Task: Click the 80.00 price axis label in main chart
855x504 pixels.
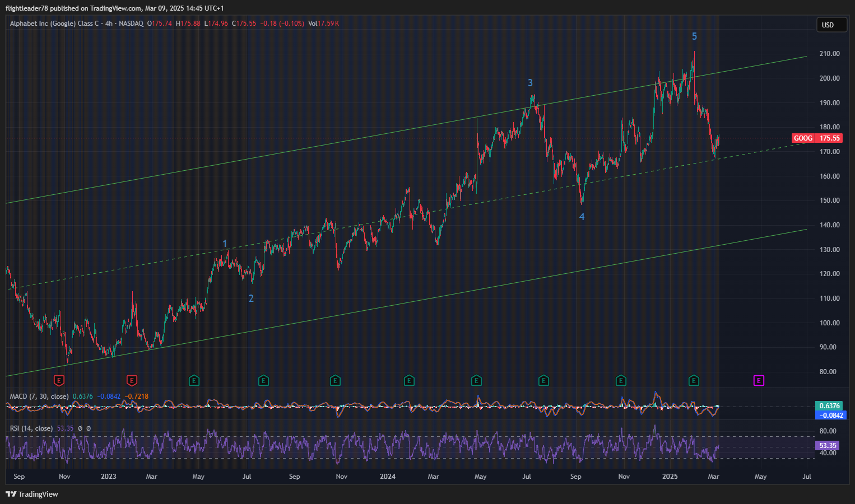Action: [x=828, y=372]
